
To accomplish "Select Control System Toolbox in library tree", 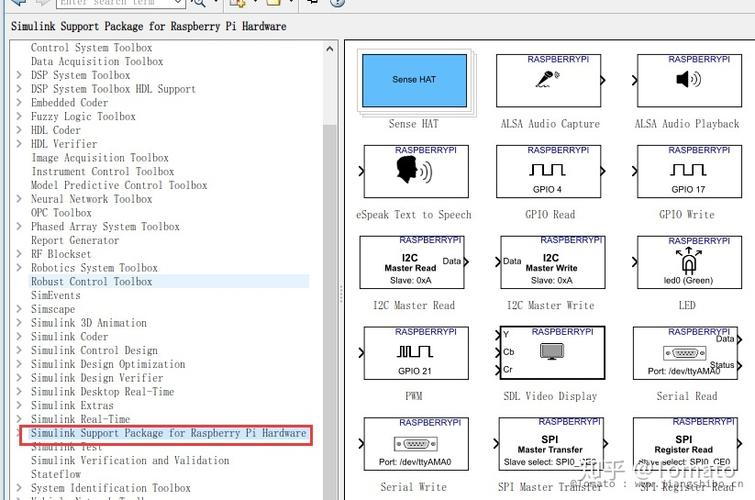I will point(91,48).
